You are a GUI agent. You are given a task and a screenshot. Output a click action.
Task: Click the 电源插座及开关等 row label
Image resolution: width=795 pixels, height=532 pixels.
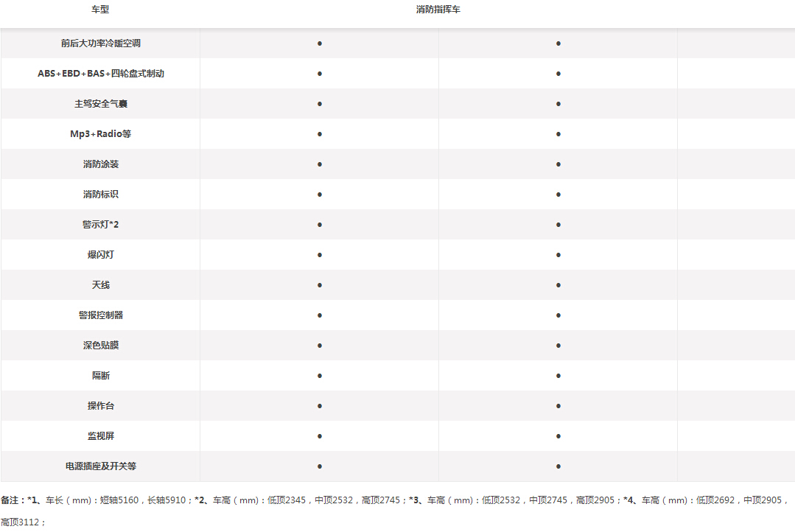(100, 466)
